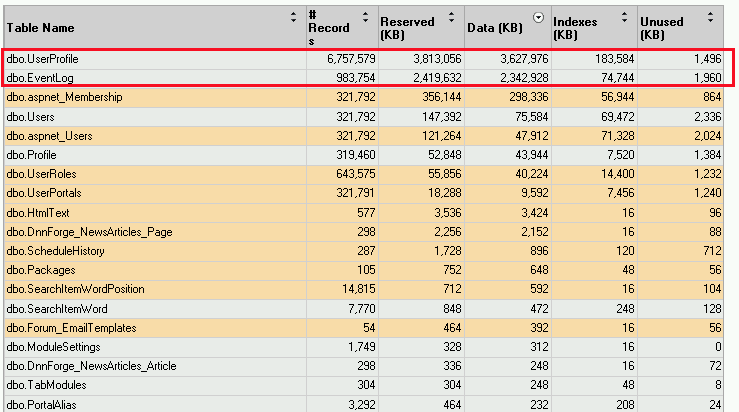Select the dbo.UserPortals table name

(x=44, y=193)
